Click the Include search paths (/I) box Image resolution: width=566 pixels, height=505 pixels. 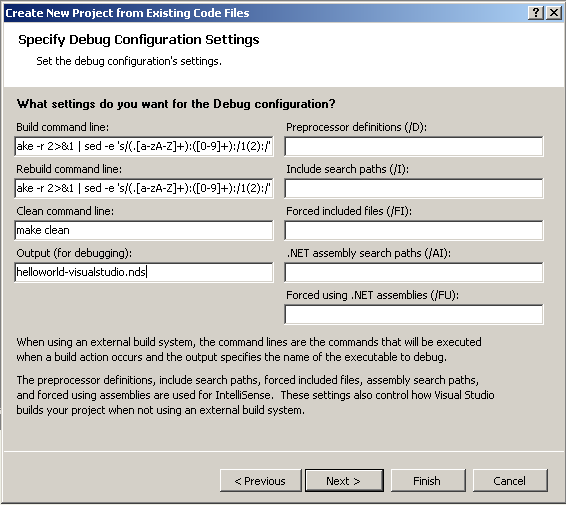point(414,188)
